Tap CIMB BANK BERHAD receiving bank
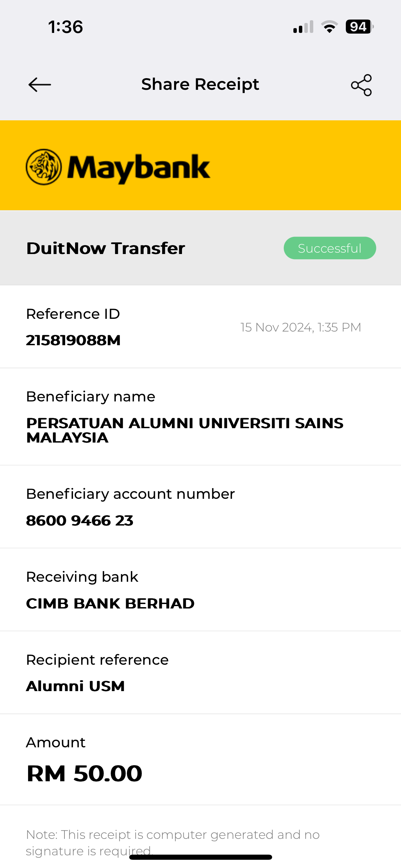Image resolution: width=401 pixels, height=868 pixels. point(110,603)
